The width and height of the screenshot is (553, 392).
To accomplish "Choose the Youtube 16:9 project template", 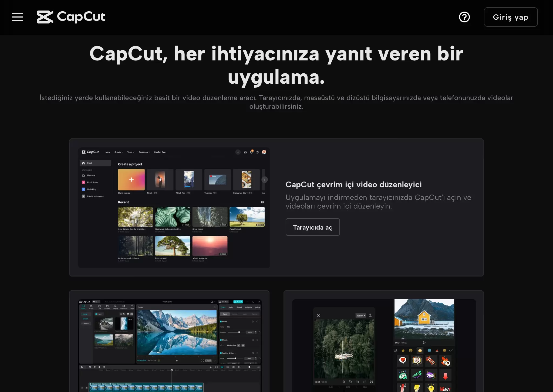I will pyautogui.click(x=218, y=180).
